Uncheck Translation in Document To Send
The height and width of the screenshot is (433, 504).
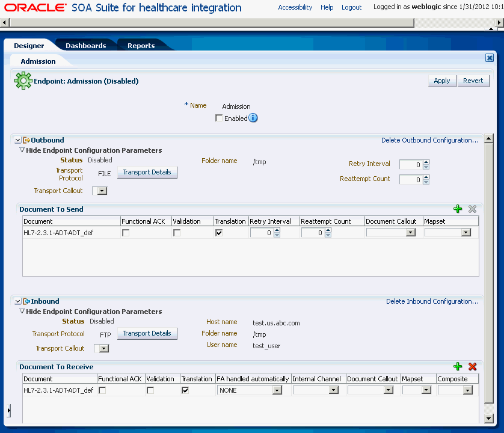click(x=219, y=233)
